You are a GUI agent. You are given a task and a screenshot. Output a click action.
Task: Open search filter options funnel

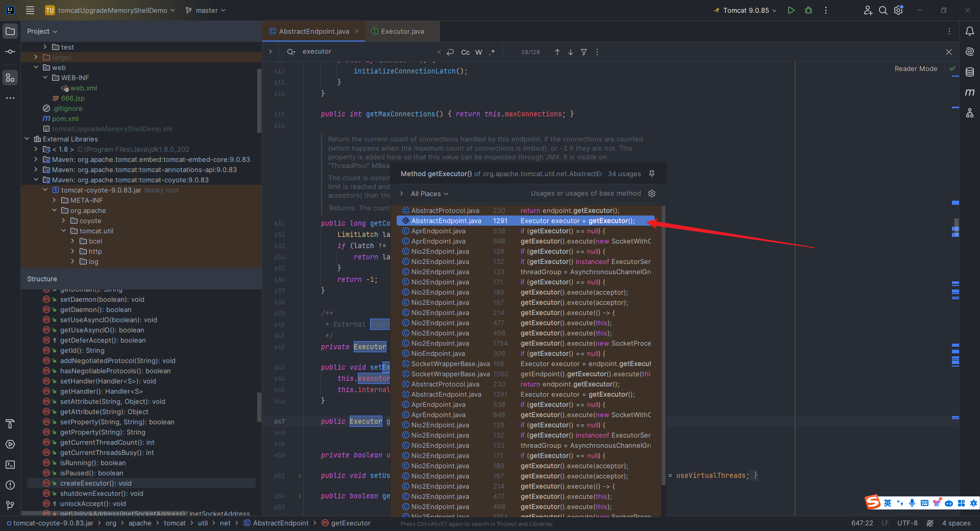click(584, 52)
